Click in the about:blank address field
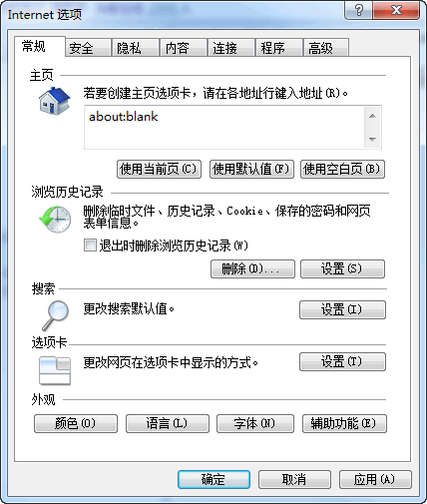This screenshot has height=504, width=427. (x=224, y=127)
